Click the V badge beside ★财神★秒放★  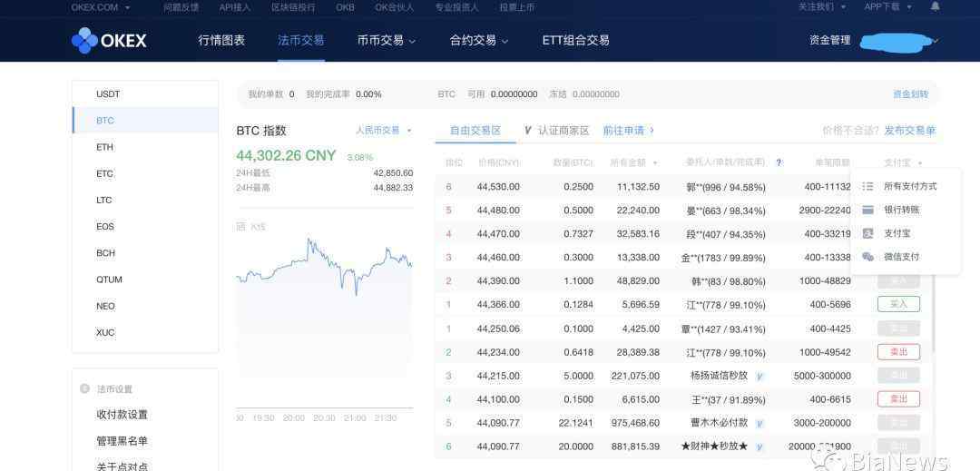point(759,446)
